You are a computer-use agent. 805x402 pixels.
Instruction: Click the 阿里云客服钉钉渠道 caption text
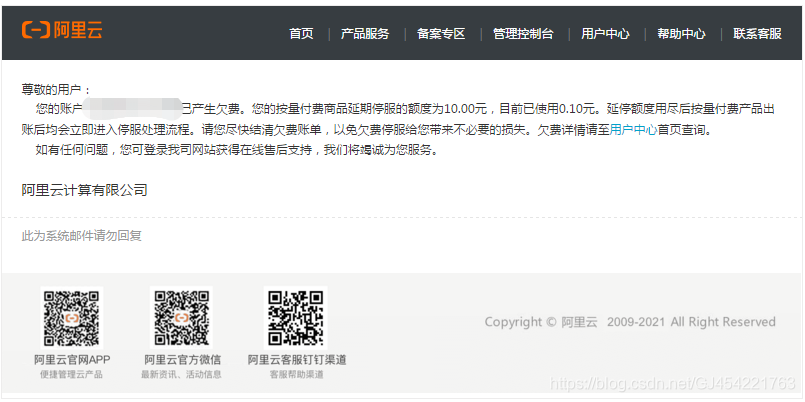click(297, 360)
